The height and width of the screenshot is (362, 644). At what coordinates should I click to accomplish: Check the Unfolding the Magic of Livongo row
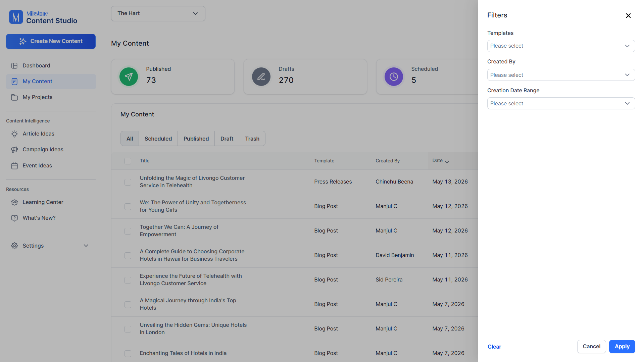pyautogui.click(x=128, y=182)
